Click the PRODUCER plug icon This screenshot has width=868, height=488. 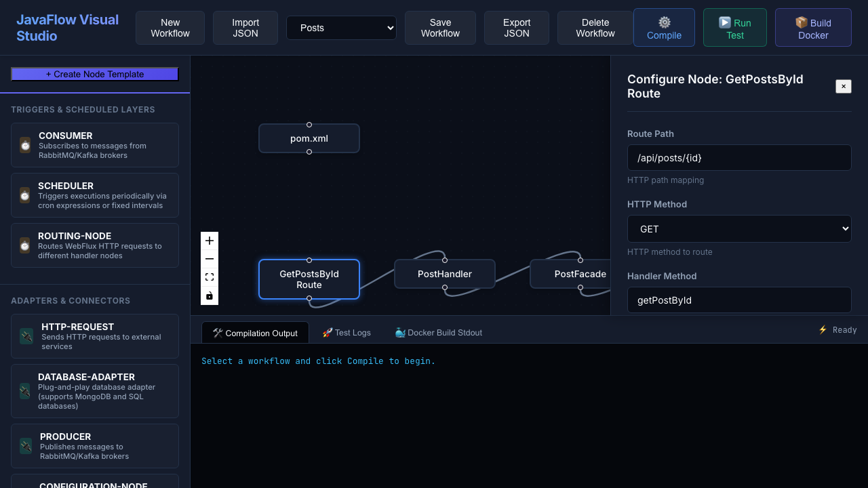(x=26, y=446)
